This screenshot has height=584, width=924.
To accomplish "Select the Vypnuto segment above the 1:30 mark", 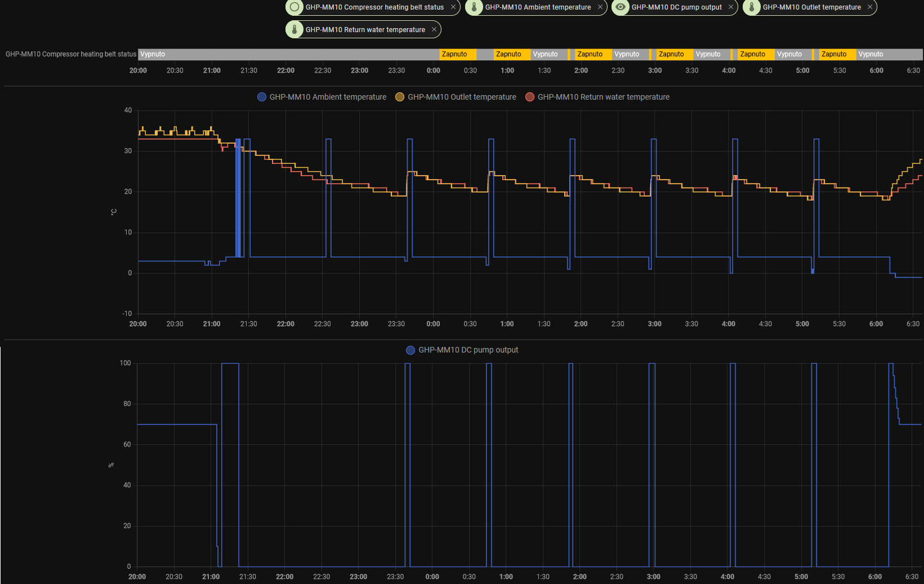I will (x=549, y=54).
